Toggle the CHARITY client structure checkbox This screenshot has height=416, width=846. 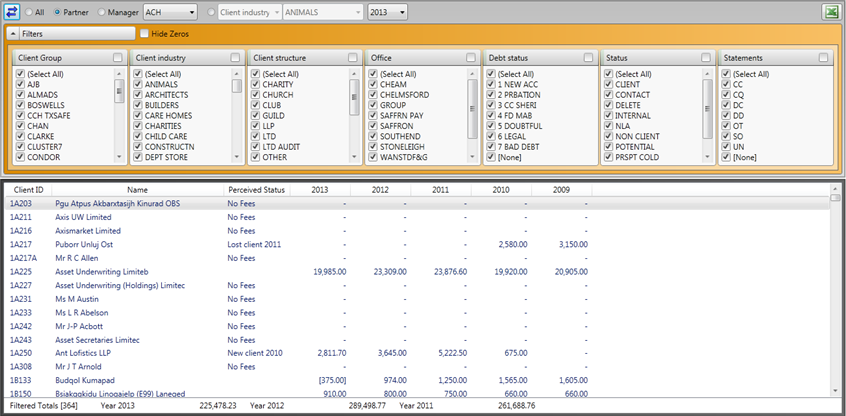pyautogui.click(x=256, y=85)
